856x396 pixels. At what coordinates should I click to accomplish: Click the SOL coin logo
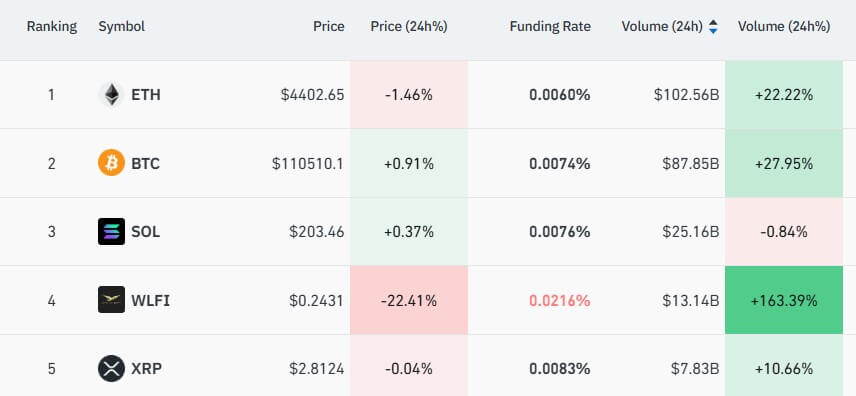click(x=111, y=232)
